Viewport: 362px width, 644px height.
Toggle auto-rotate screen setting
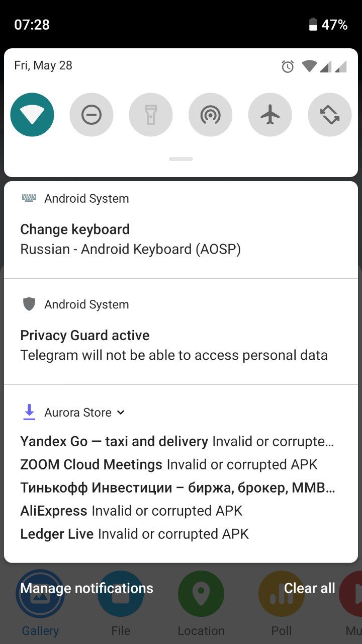tap(329, 115)
